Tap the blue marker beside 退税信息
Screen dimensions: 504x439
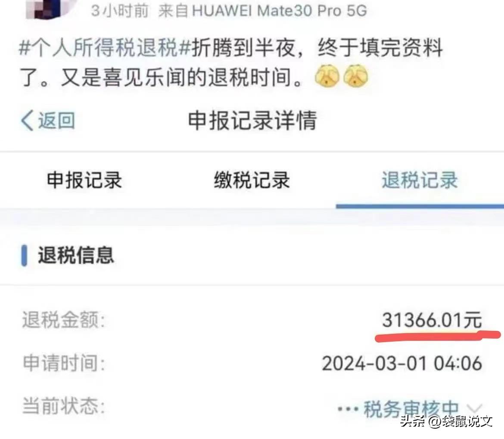click(x=24, y=255)
